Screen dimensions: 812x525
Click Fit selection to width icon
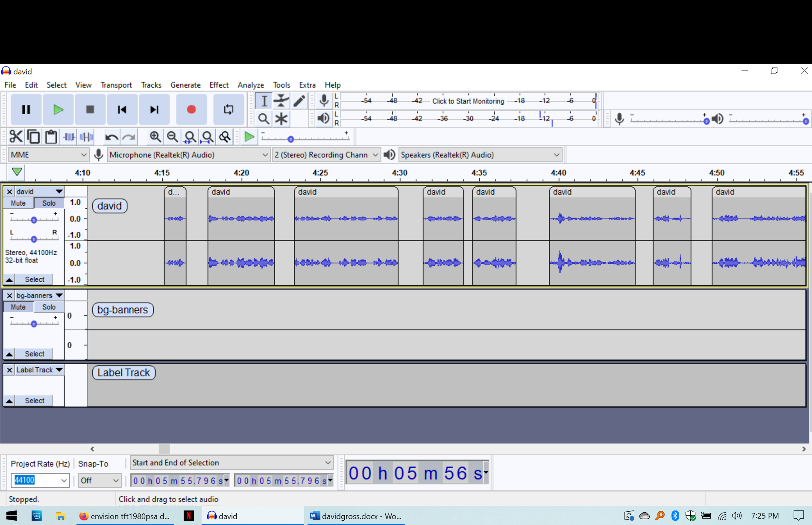[190, 137]
